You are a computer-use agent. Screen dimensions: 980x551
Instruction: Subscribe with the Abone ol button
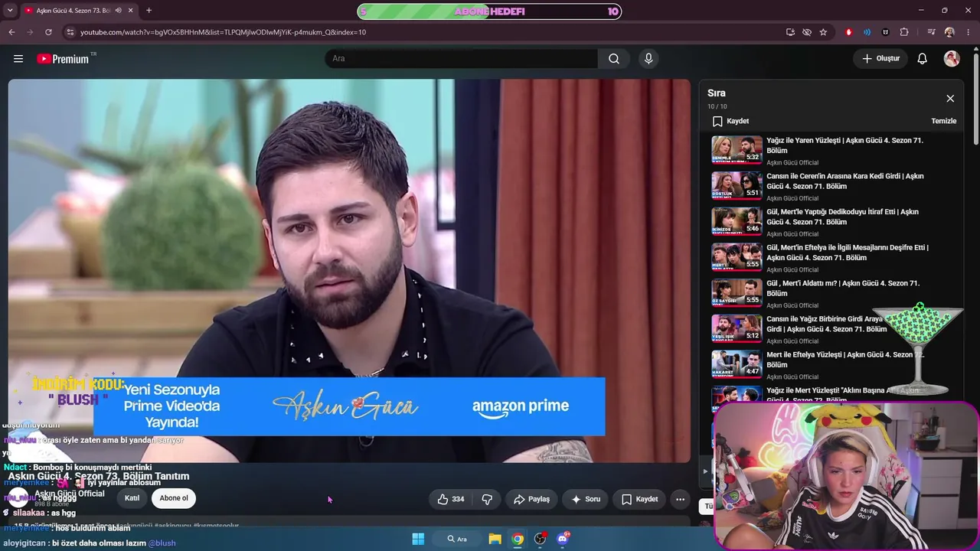point(174,499)
